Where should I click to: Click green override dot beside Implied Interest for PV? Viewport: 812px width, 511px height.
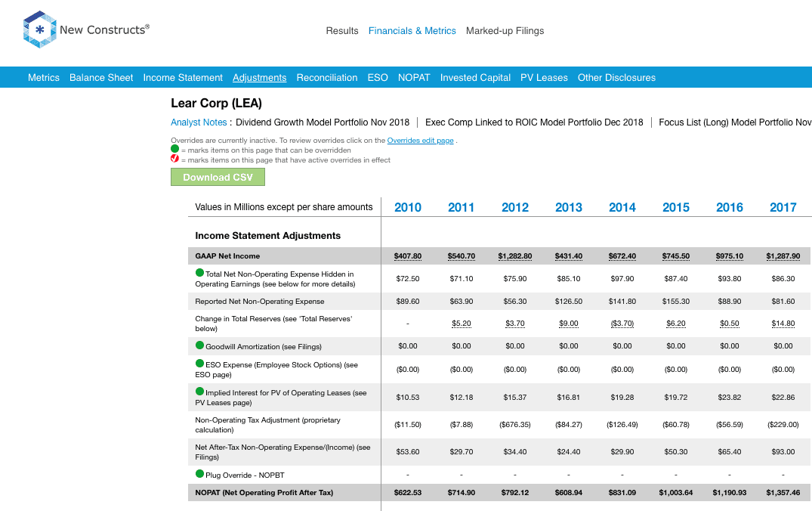199,392
